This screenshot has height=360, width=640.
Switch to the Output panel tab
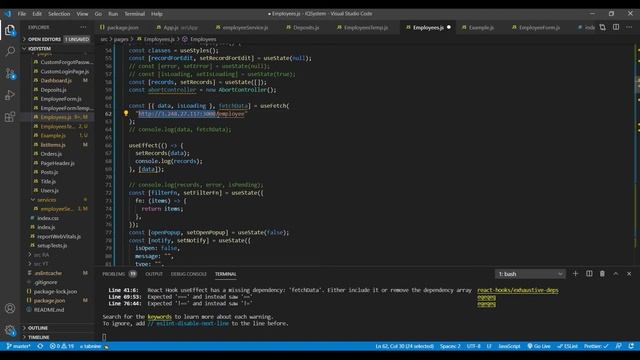click(154, 274)
